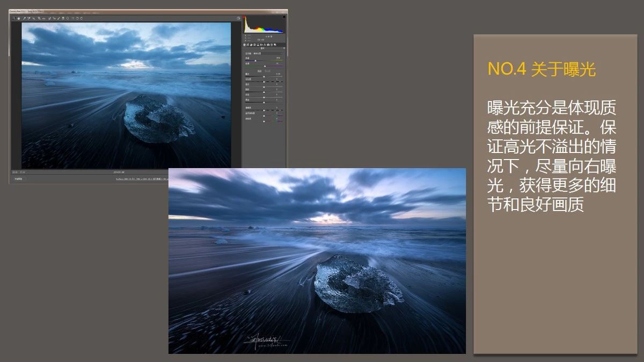Image resolution: width=644 pixels, height=362 pixels.
Task: Switch to the Basic panel tab
Action: click(244, 45)
